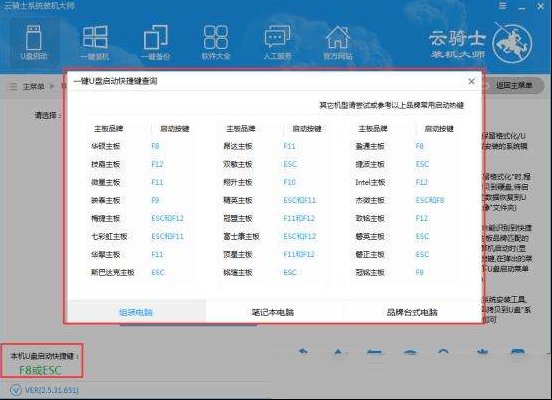Click the 七彩虹主板 row label
Image resolution: width=552 pixels, height=400 pixels.
point(109,236)
